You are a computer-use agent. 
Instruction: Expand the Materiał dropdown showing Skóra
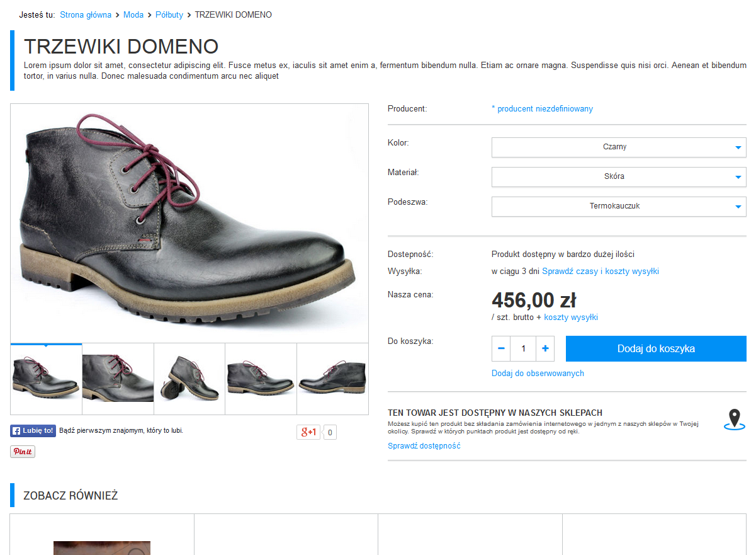pos(618,177)
